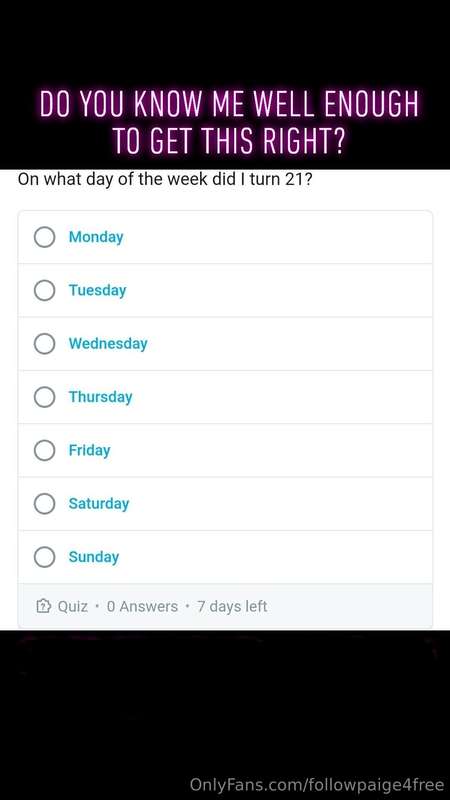Image resolution: width=450 pixels, height=800 pixels.
Task: Tap the Tuesday answer text
Action: click(97, 290)
